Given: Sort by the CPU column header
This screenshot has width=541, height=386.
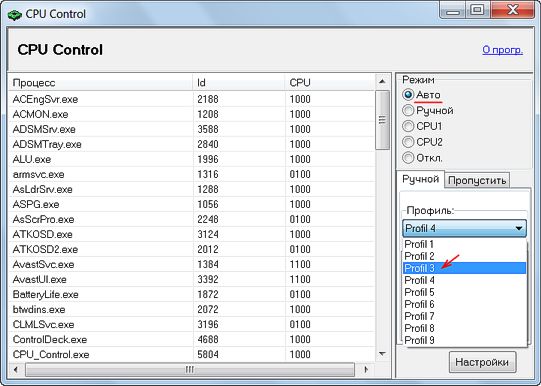Looking at the screenshot, I should (x=330, y=83).
